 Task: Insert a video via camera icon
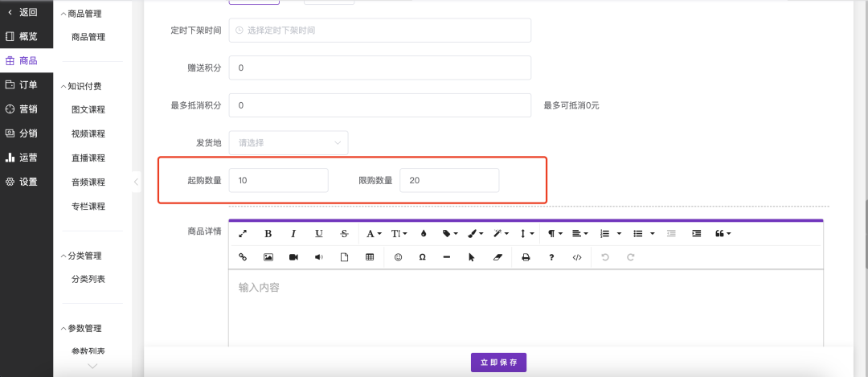[293, 257]
